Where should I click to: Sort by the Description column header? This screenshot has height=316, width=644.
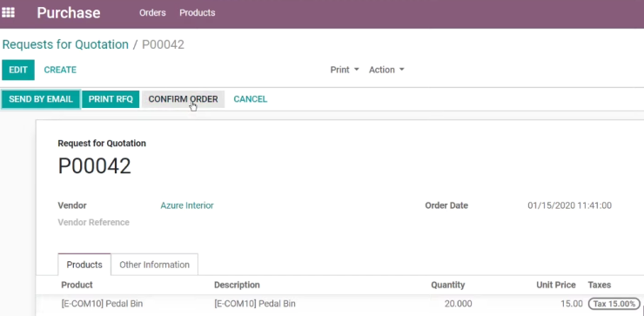click(237, 285)
